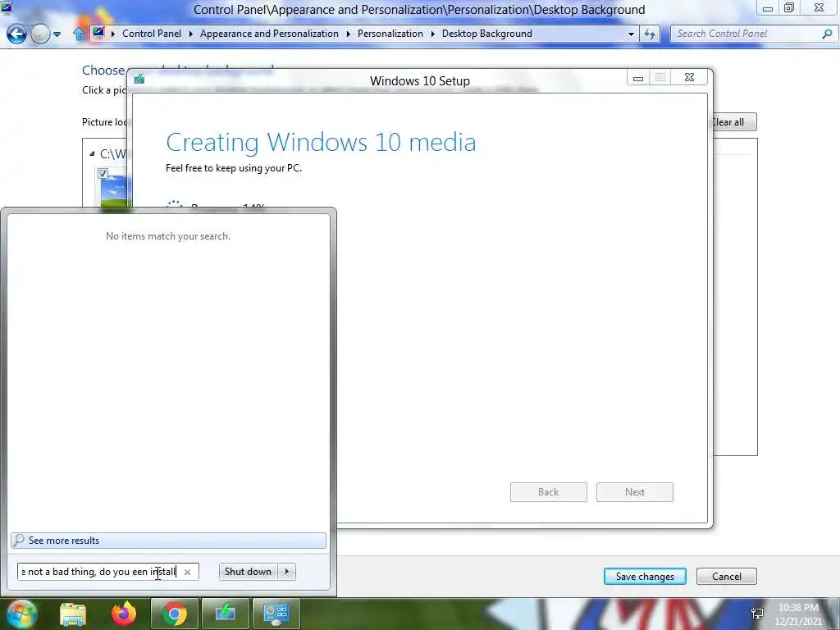840x630 pixels.
Task: Open File Explorer from the taskbar
Action: click(73, 614)
